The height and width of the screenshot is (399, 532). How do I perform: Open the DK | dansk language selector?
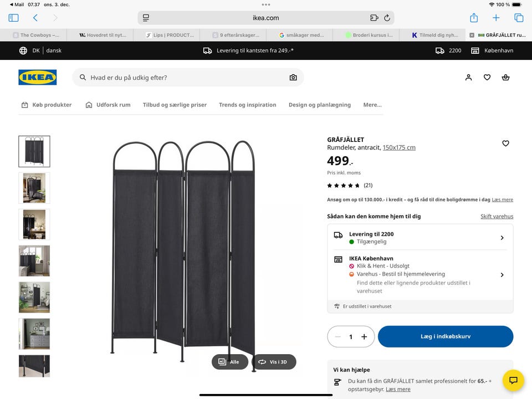click(x=40, y=50)
